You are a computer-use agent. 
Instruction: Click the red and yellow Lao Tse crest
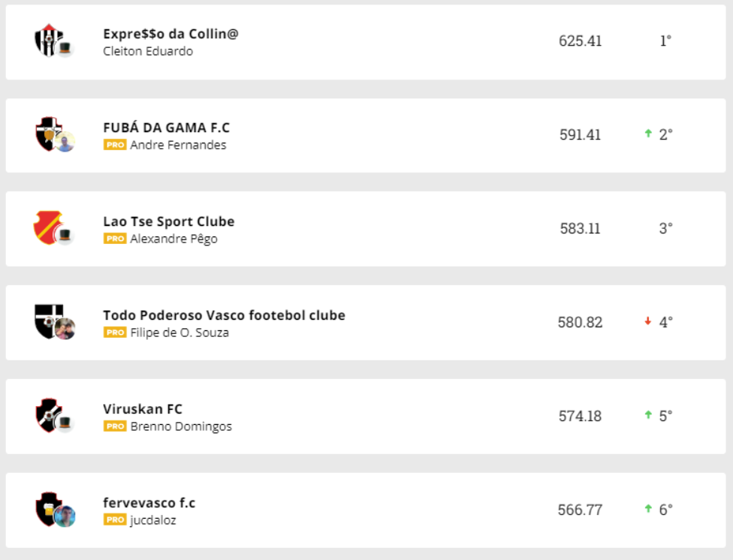[x=47, y=227]
